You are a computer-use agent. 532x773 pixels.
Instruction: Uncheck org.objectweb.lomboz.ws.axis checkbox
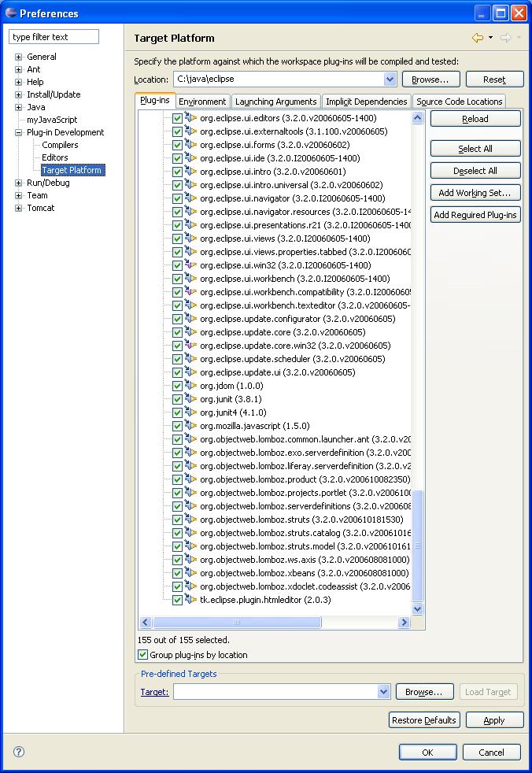[x=178, y=560]
